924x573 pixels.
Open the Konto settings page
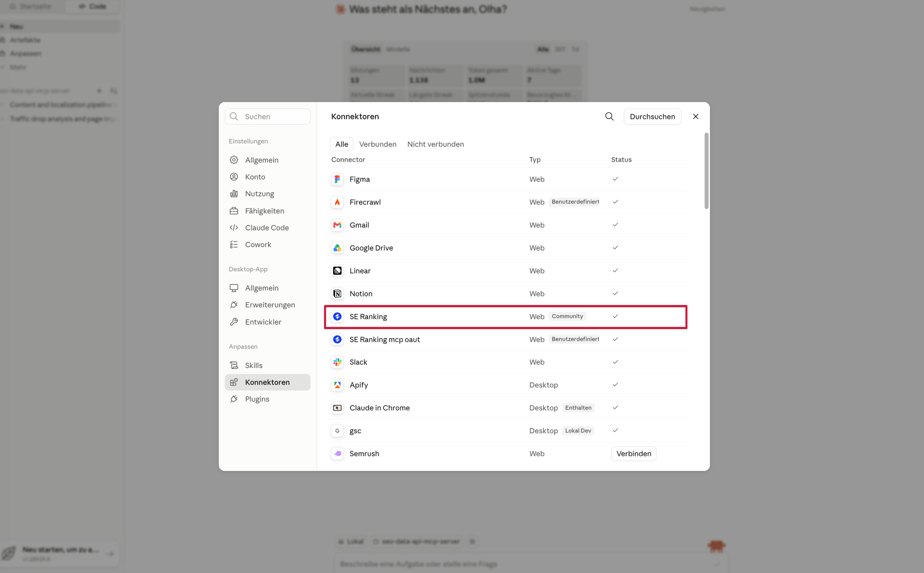pos(267,177)
